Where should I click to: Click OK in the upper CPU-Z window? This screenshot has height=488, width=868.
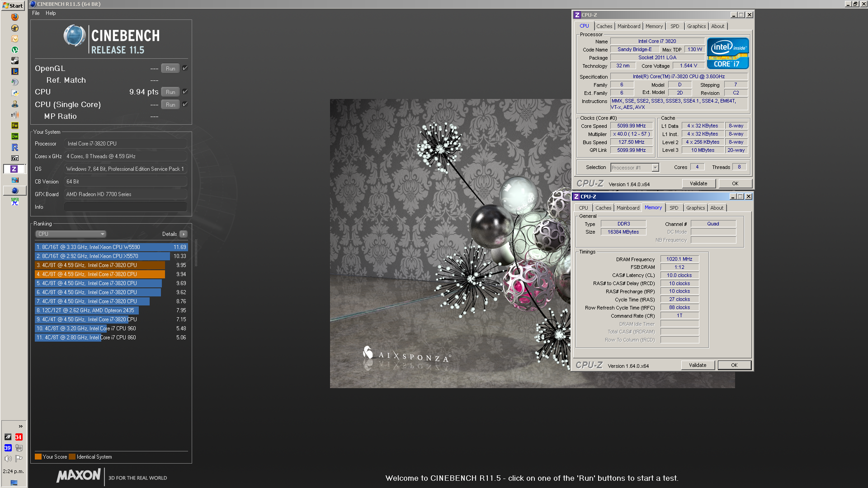tap(735, 183)
